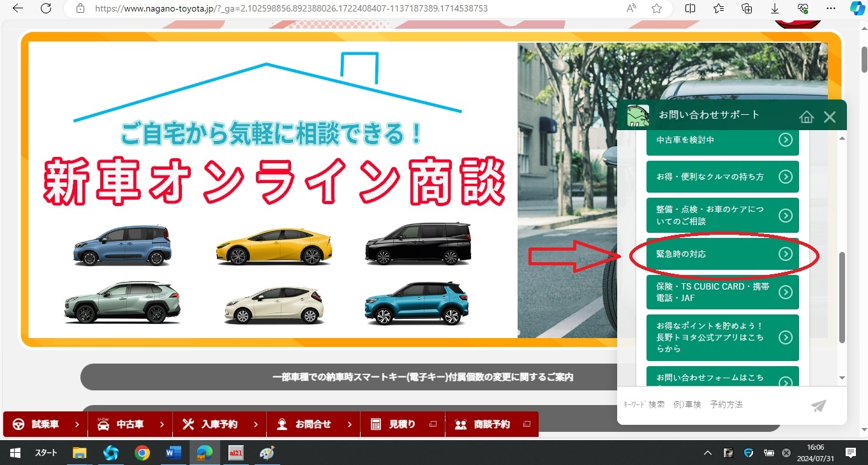Screen dimensions: 868x465
Task: Click the Wi-Fi security tray icon
Action: [749, 453]
